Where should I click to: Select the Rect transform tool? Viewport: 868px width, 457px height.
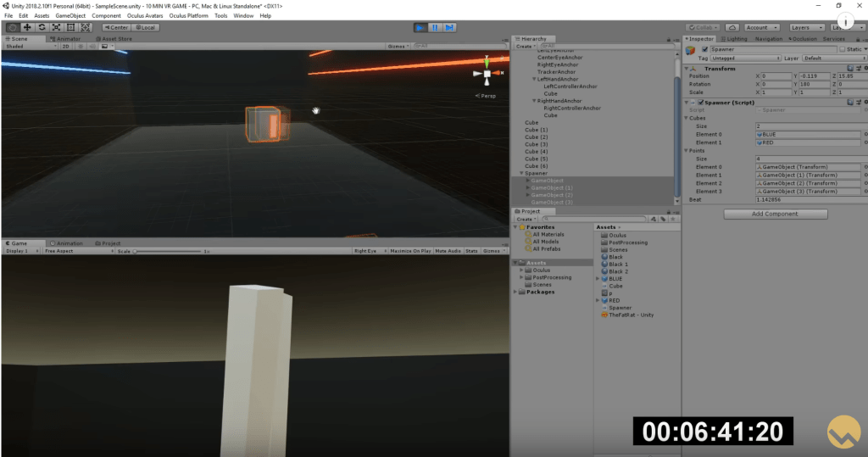click(x=70, y=27)
